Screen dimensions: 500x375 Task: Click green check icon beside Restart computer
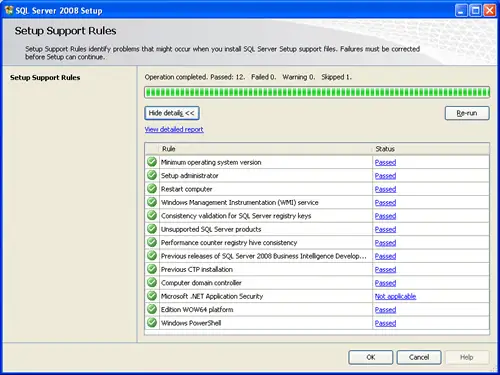pyautogui.click(x=152, y=189)
